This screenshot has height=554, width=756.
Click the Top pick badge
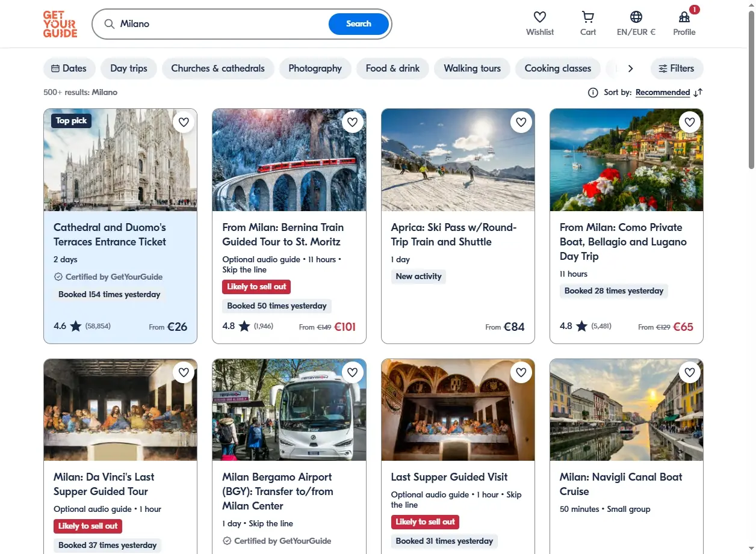pyautogui.click(x=72, y=121)
